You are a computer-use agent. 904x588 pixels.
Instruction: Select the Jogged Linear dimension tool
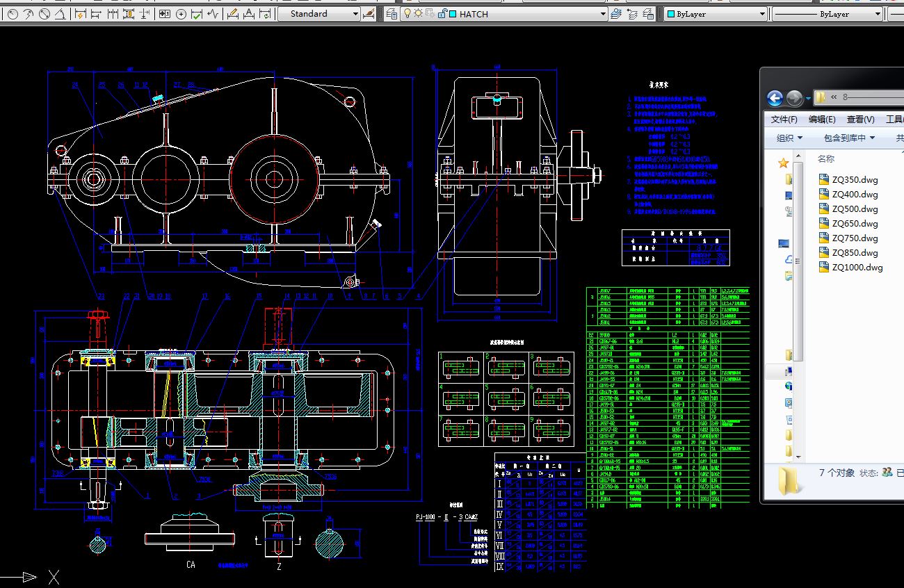pos(212,14)
